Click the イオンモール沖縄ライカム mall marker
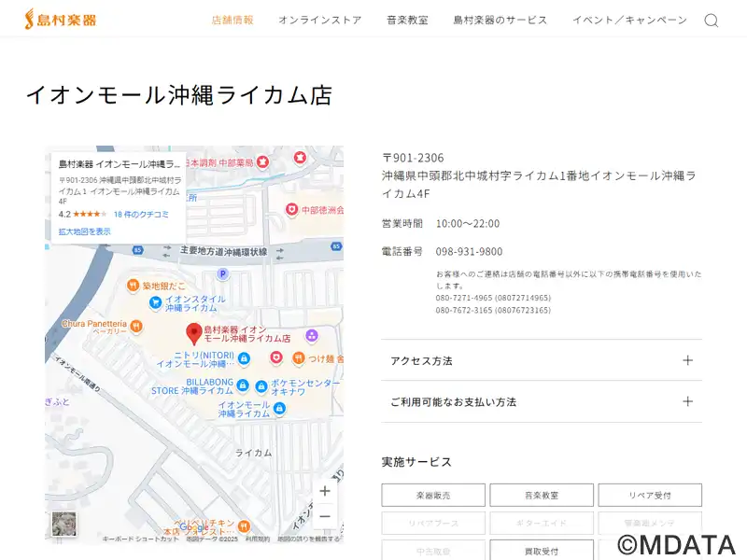This screenshot has height=560, width=747. (x=279, y=408)
